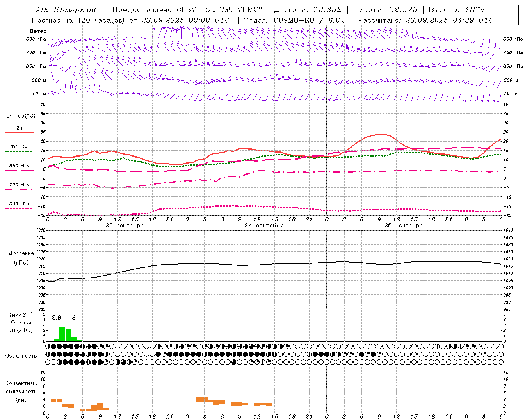This screenshot has height=420, width=525.
Task: Click the 'Td 2м' dew point legend label
Action: [x=19, y=147]
